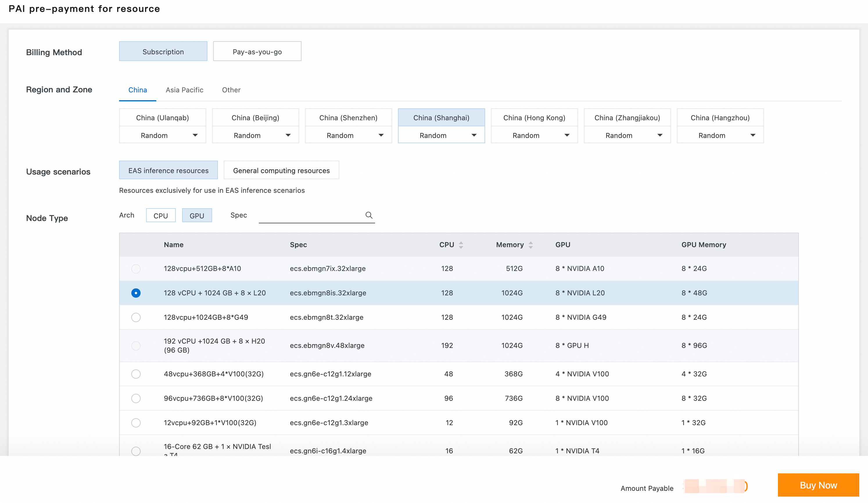
Task: Click the Spec search magnifier icon
Action: [369, 215]
